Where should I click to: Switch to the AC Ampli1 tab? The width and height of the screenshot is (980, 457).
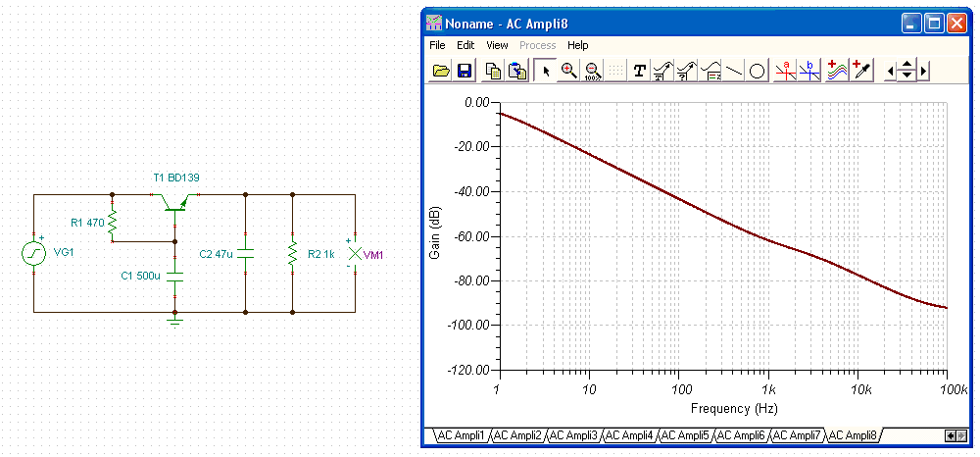pyautogui.click(x=462, y=434)
